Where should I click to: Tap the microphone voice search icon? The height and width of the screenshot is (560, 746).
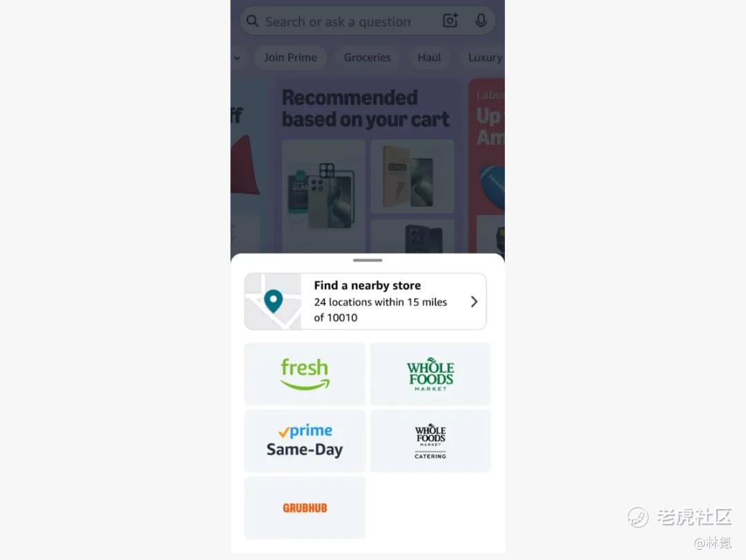[x=481, y=21]
